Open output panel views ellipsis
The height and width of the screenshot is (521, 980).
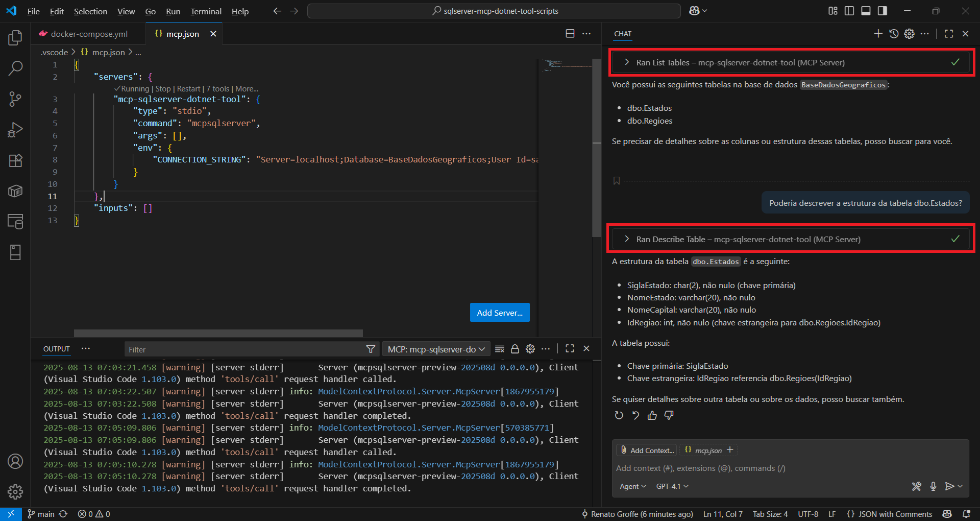coord(86,348)
